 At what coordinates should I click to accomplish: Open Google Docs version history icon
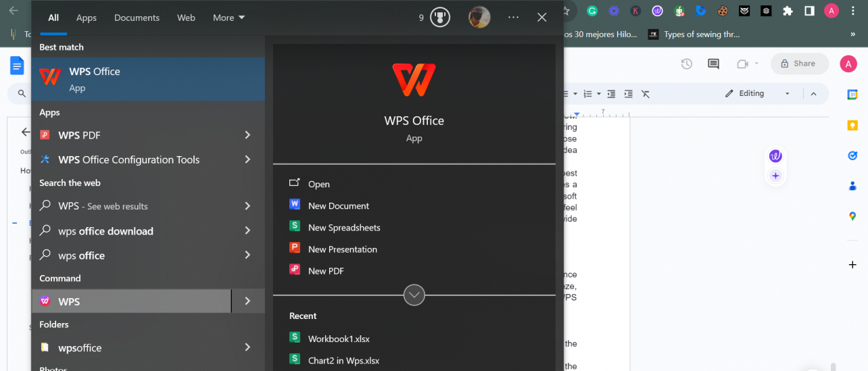[x=686, y=64]
